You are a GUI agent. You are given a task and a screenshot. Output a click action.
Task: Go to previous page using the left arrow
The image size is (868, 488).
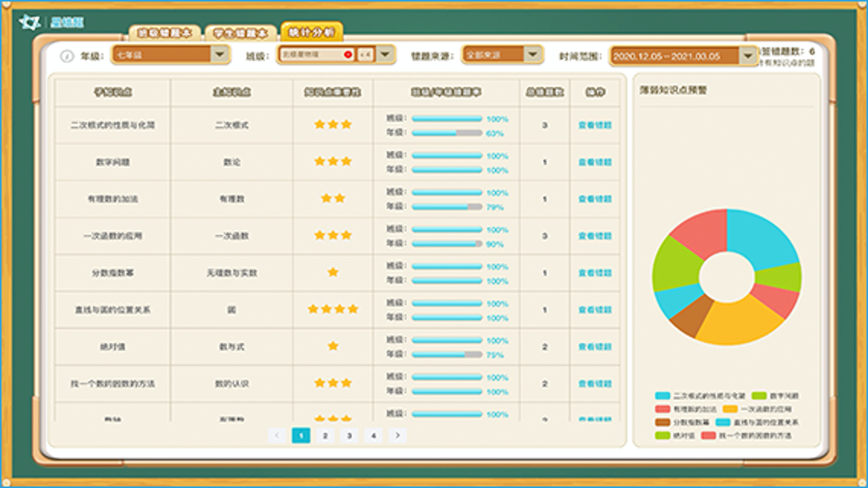coord(277,435)
